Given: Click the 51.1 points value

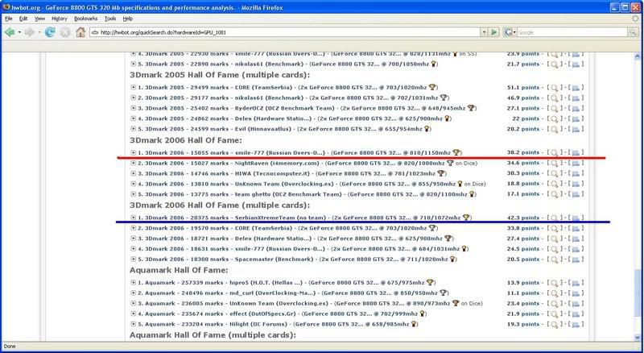Looking at the screenshot, I should [x=522, y=87].
